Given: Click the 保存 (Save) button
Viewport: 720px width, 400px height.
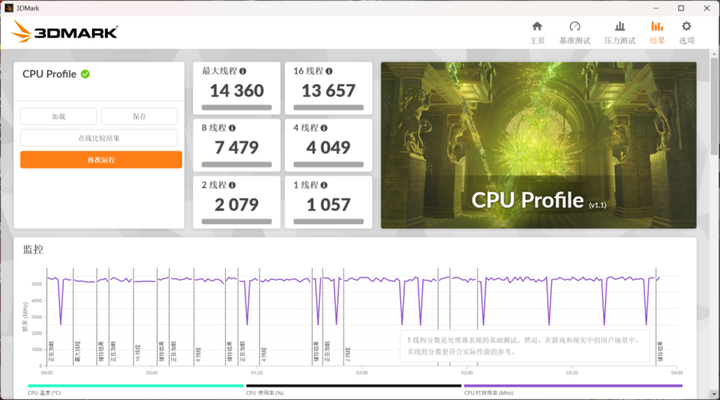Looking at the screenshot, I should (139, 116).
